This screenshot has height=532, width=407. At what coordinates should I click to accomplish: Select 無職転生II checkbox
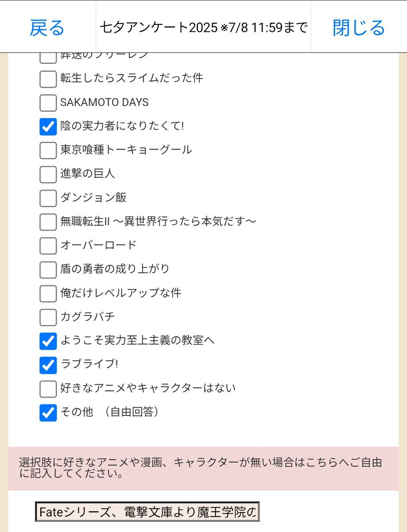(x=48, y=222)
